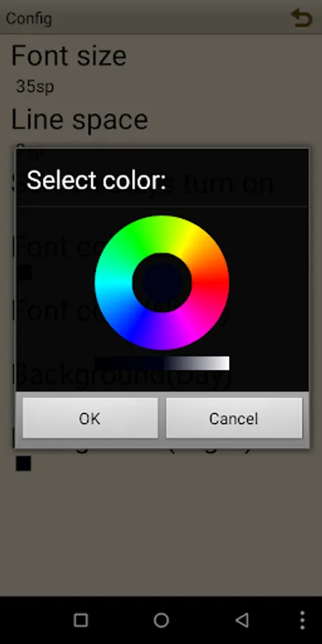Tap the Android home circle icon

(161, 620)
